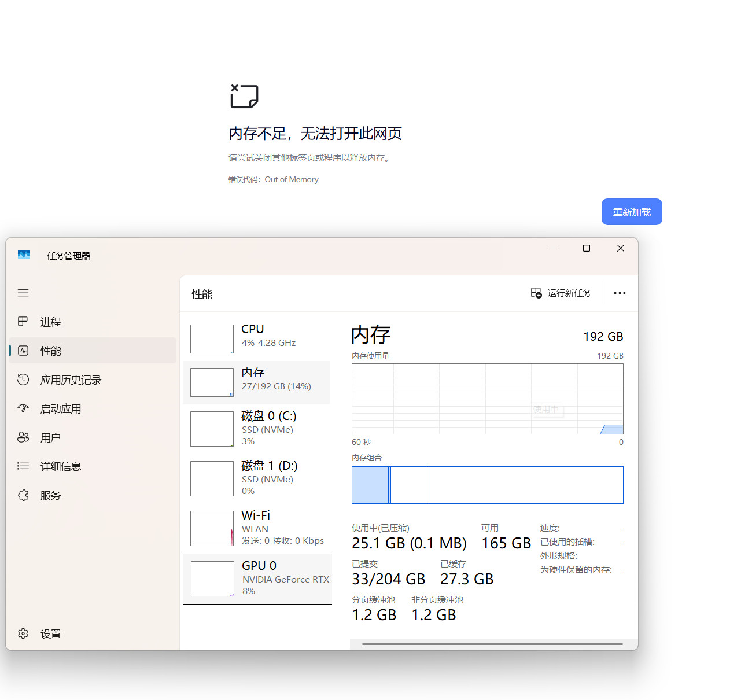This screenshot has width=752, height=700.
Task: Select the CPU performance item
Action: point(256,338)
